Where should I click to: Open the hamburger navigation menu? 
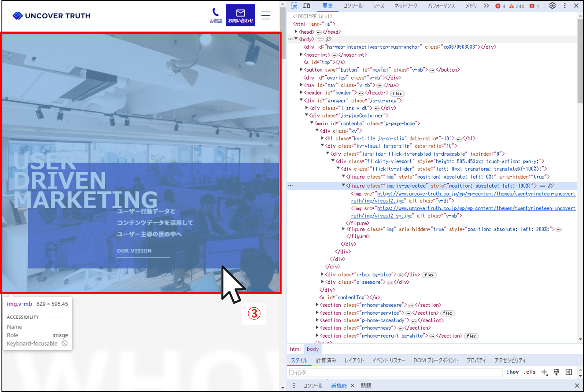(266, 15)
